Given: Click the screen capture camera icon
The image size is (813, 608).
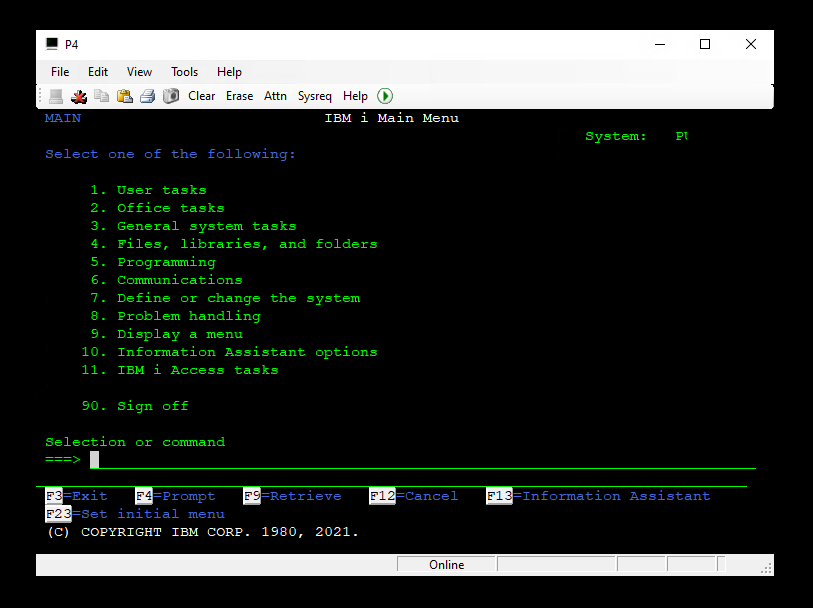Looking at the screenshot, I should pyautogui.click(x=170, y=96).
